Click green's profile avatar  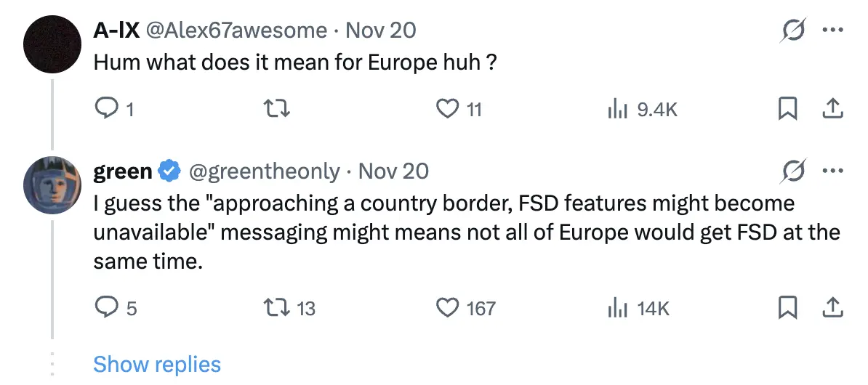pos(52,185)
